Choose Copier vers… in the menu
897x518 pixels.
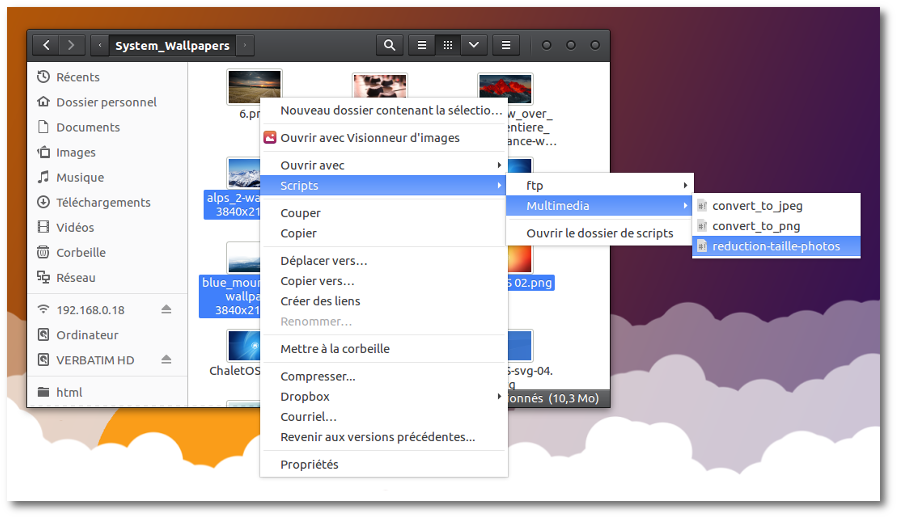pos(384,281)
